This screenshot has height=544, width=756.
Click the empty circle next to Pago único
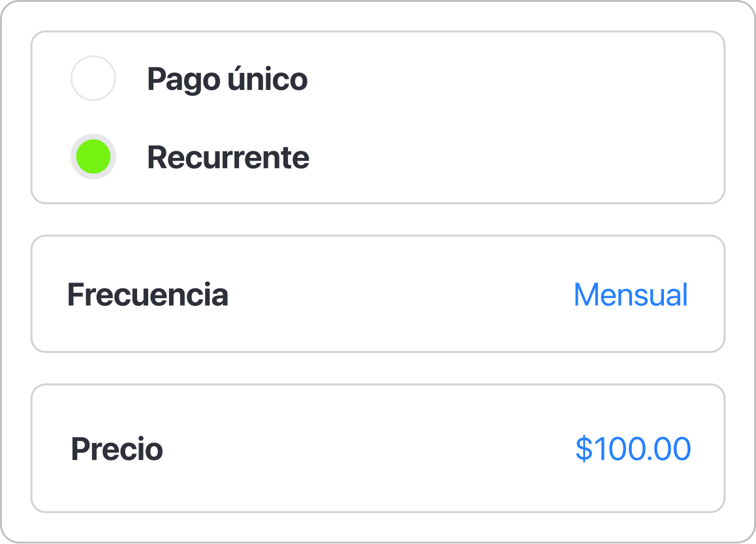pyautogui.click(x=93, y=78)
